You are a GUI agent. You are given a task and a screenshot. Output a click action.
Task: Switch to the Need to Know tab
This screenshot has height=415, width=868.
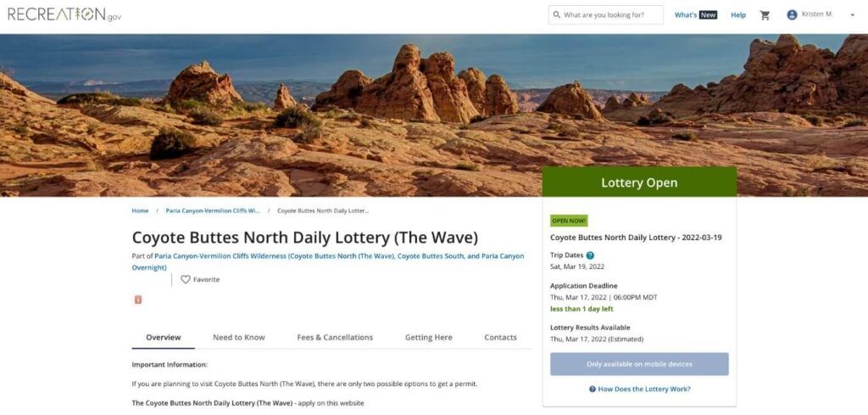(x=238, y=338)
